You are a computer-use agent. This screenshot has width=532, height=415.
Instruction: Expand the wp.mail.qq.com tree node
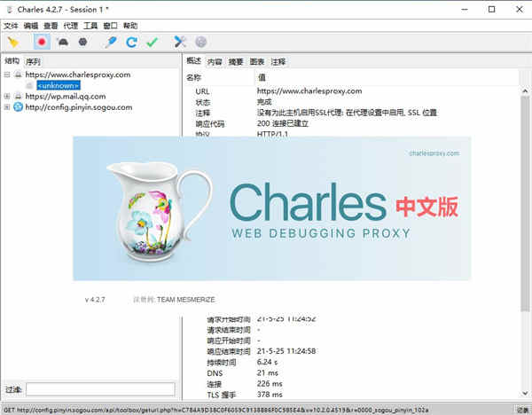click(x=7, y=97)
